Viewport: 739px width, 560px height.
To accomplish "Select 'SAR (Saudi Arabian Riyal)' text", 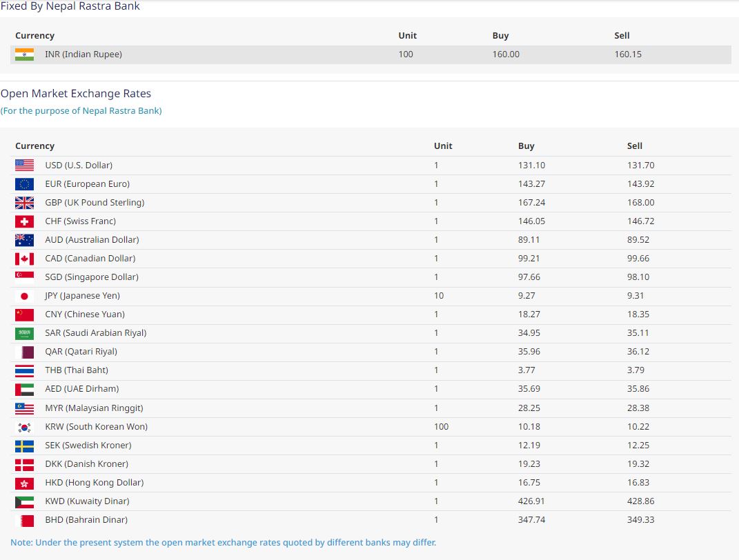I will pyautogui.click(x=96, y=332).
